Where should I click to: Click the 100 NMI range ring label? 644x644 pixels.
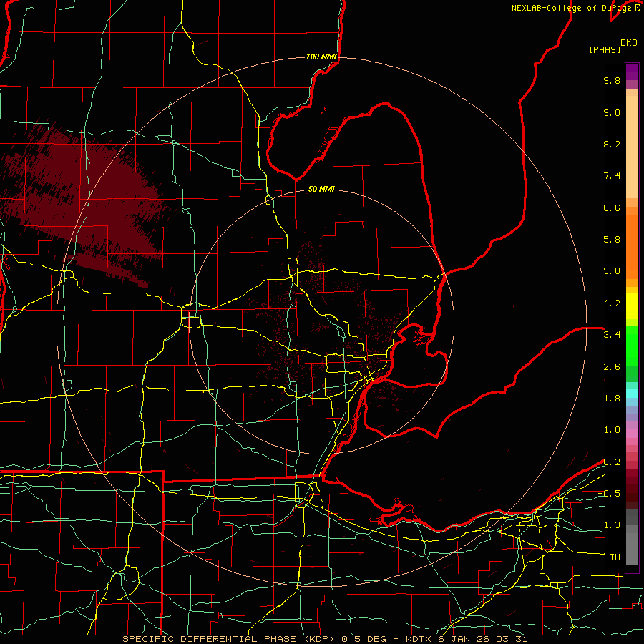[x=321, y=57]
